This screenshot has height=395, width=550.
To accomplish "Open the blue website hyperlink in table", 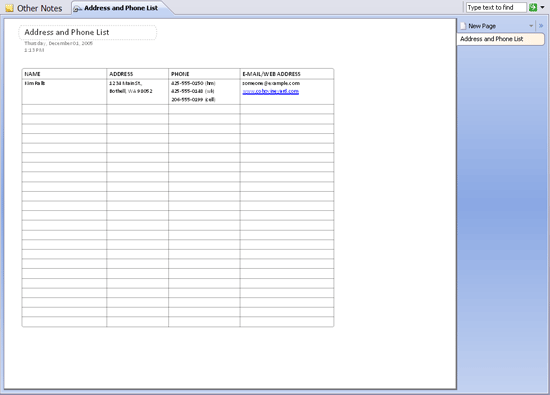I will [270, 91].
